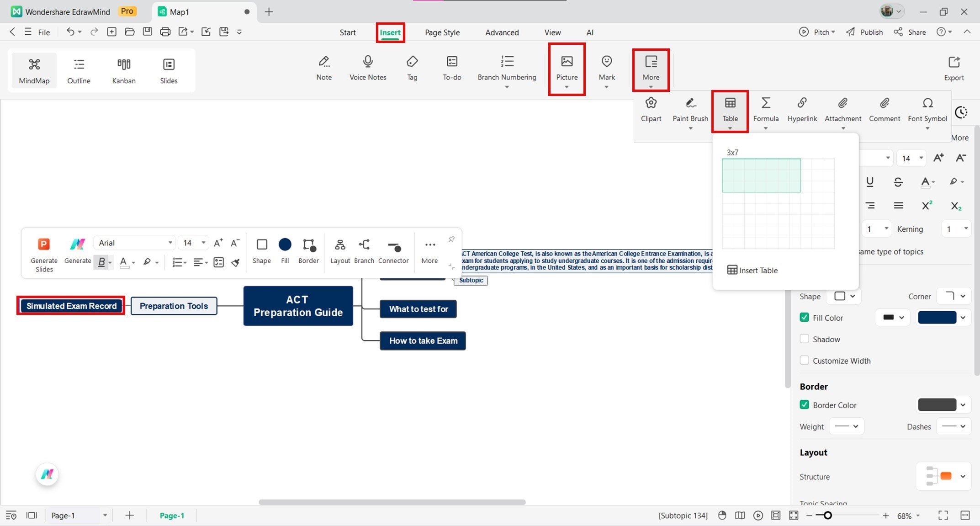The image size is (980, 526).
Task: Select Voice Notes microphone icon
Action: coord(368,61)
